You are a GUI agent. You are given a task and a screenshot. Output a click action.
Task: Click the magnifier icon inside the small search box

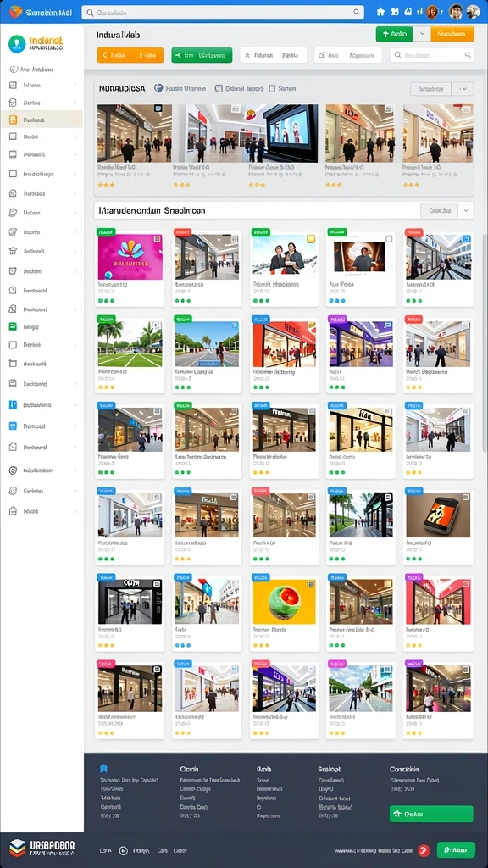(x=397, y=55)
